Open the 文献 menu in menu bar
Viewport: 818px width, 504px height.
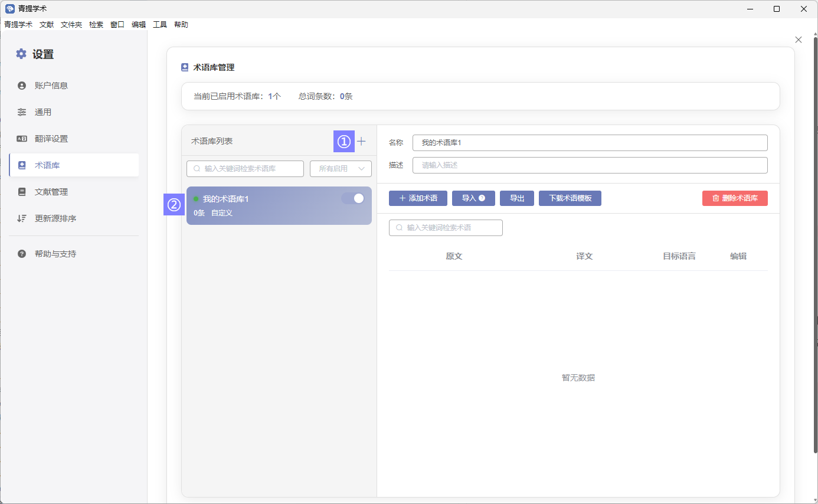(x=47, y=25)
